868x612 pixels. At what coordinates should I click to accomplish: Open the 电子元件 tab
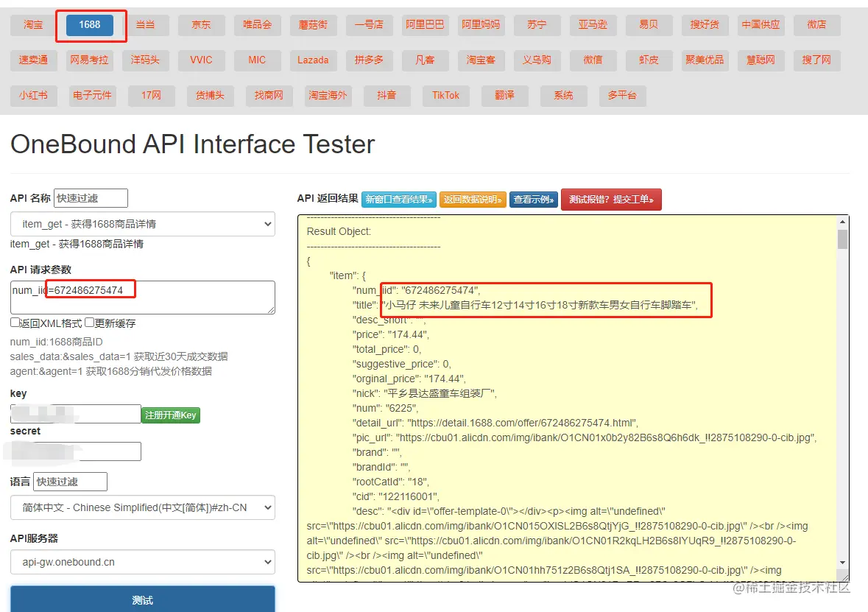tap(93, 96)
